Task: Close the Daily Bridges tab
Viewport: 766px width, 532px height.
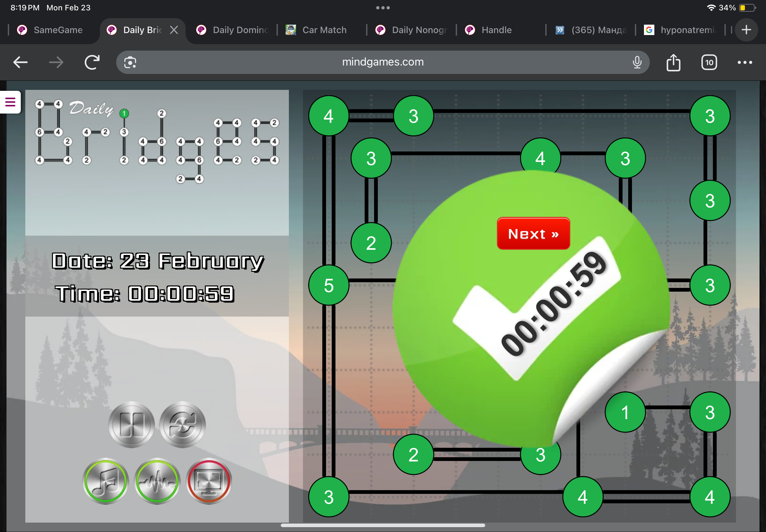Action: coord(174,30)
